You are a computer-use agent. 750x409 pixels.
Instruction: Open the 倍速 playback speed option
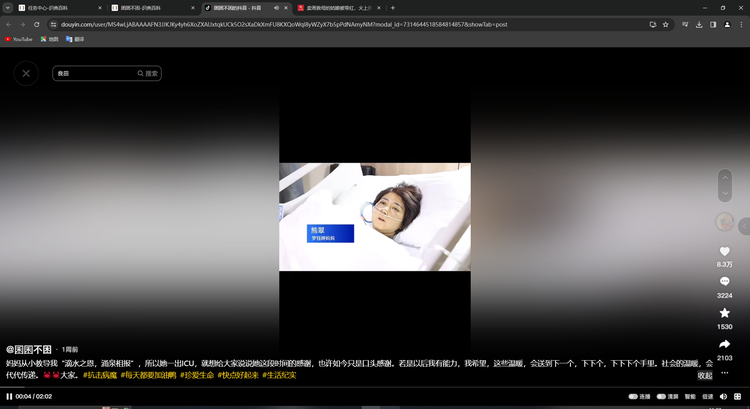coord(707,396)
